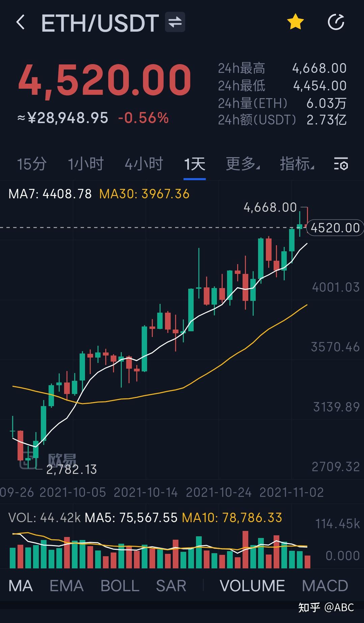The height and width of the screenshot is (623, 364).
Task: Switch to the 1天 timeframe tab
Action: tap(195, 165)
